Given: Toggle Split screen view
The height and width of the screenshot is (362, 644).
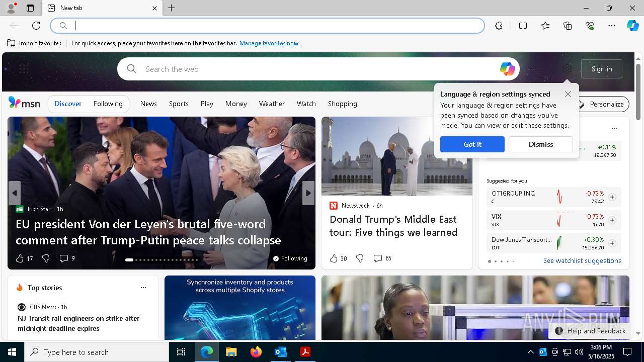Looking at the screenshot, I should tap(523, 26).
